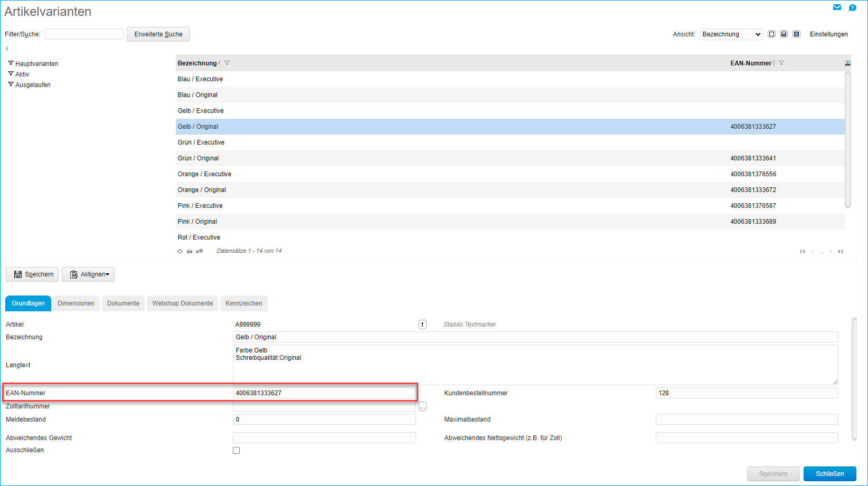Toggle the sort arrows beside EAN-Nummer header
Viewport: 868px width, 486px height.
(775, 63)
